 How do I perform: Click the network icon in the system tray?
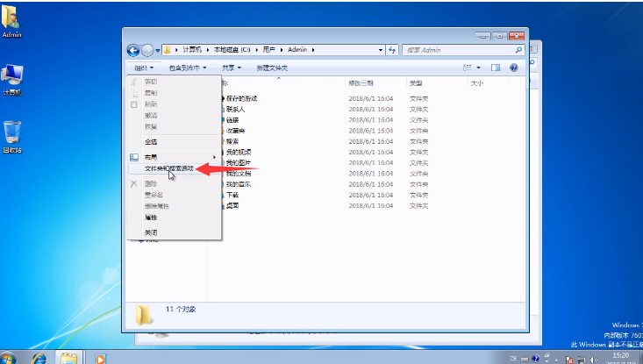pyautogui.click(x=581, y=360)
